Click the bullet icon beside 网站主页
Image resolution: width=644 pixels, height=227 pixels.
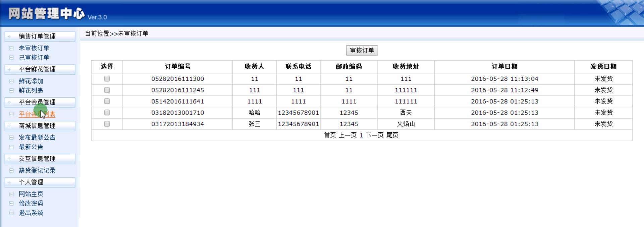(x=11, y=194)
